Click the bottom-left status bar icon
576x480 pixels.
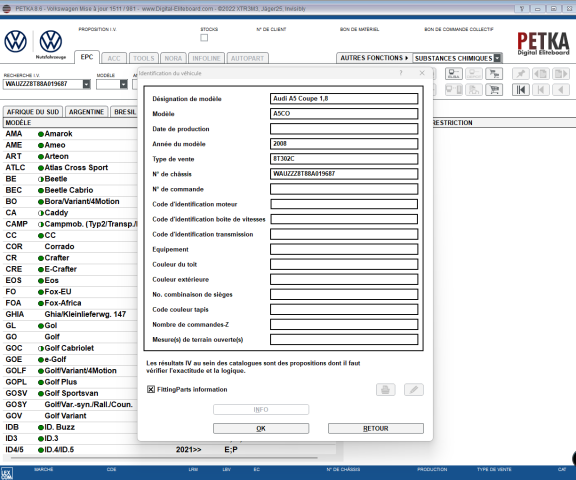7,473
